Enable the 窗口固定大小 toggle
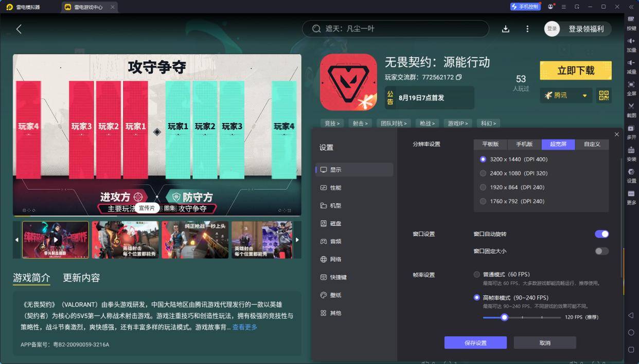The height and width of the screenshot is (364, 639). [x=601, y=251]
